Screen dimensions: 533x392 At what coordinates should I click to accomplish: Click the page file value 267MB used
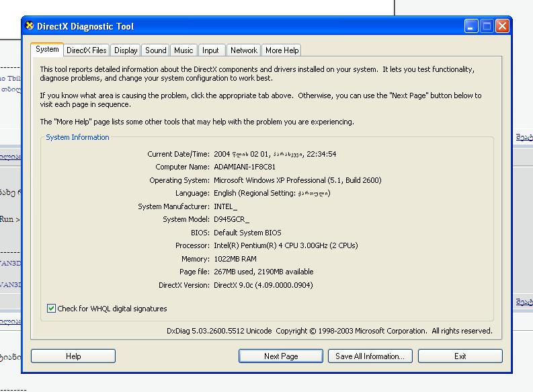[263, 272]
